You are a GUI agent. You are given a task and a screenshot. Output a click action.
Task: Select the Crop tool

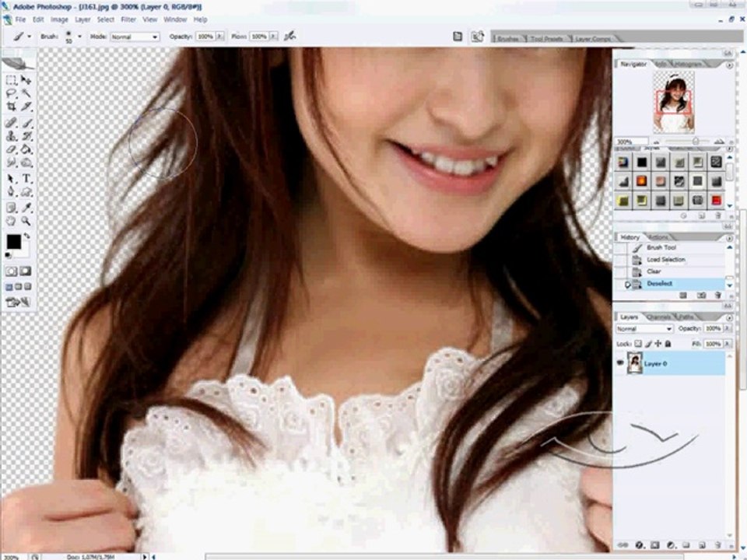[11, 107]
